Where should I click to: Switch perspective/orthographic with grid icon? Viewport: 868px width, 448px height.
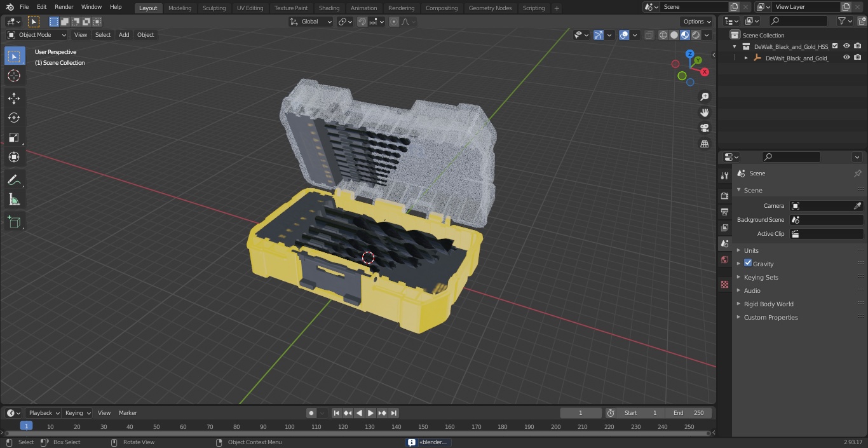pos(704,144)
